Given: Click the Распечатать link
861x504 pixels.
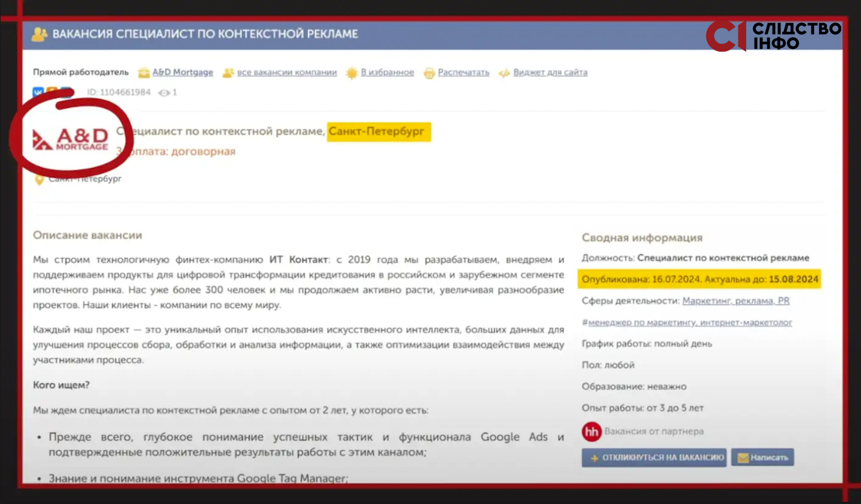Looking at the screenshot, I should click(x=463, y=72).
